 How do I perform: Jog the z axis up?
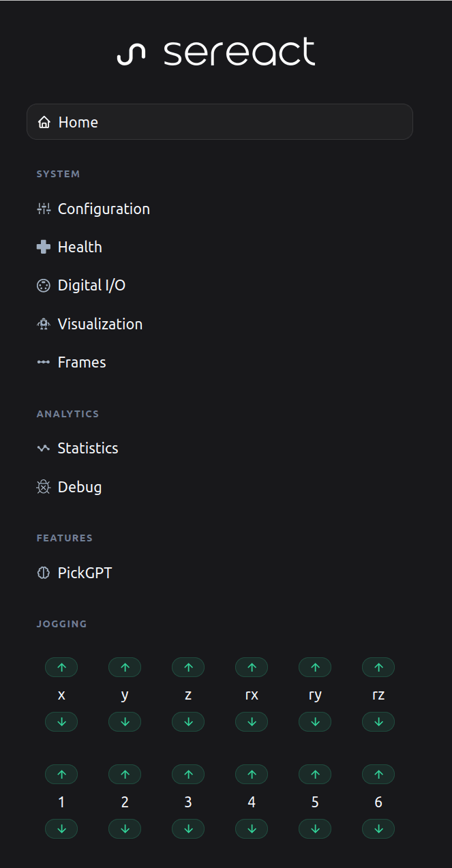(188, 668)
